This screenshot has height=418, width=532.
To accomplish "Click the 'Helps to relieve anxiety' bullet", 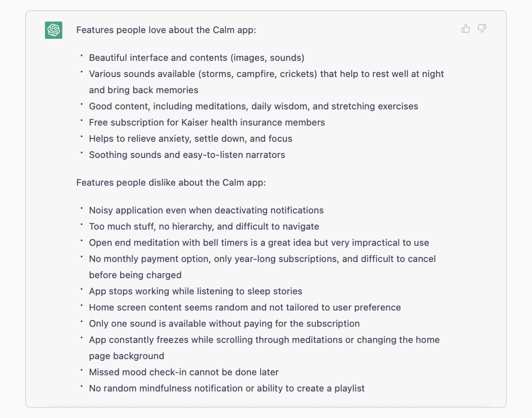I will 190,139.
